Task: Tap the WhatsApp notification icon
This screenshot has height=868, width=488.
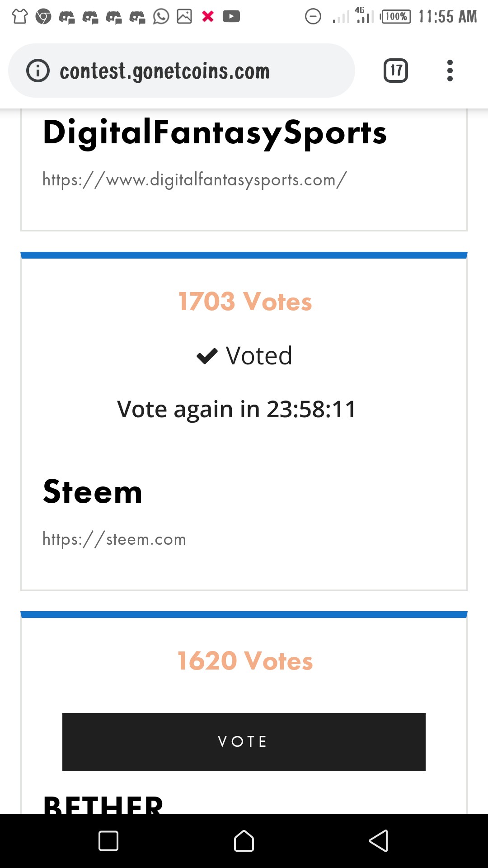Action: pyautogui.click(x=161, y=17)
